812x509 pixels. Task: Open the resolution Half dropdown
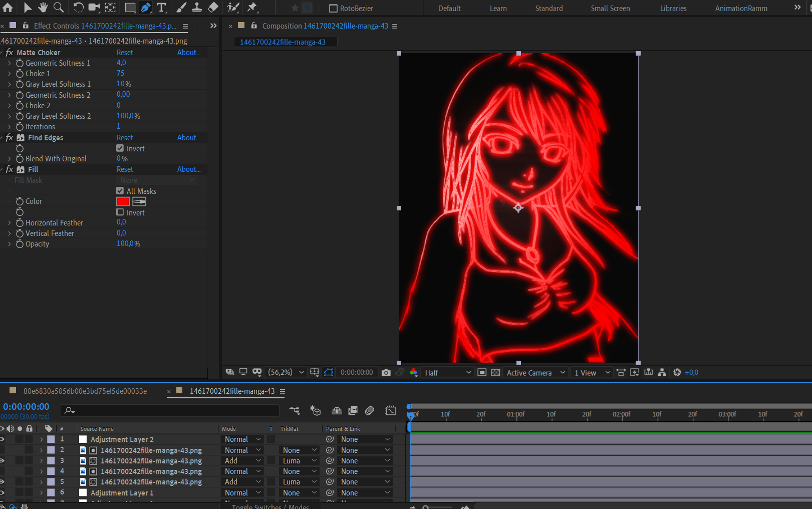[x=447, y=373]
